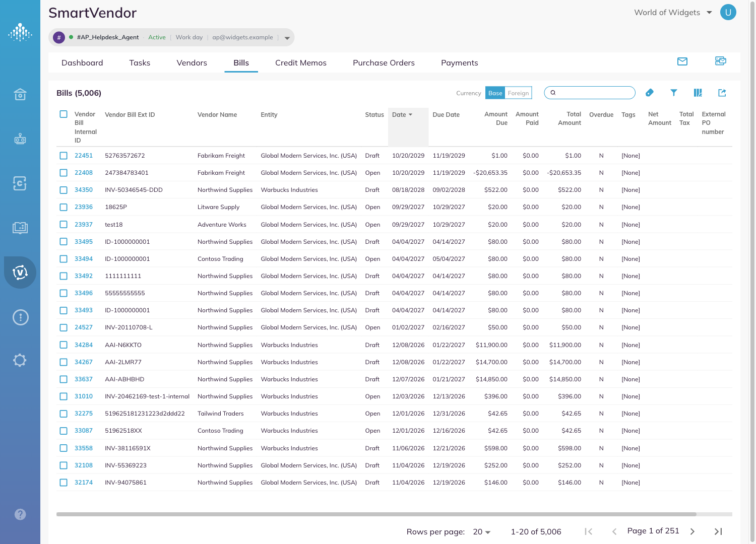Open the Dashboard tab
The height and width of the screenshot is (544, 756).
(x=82, y=63)
